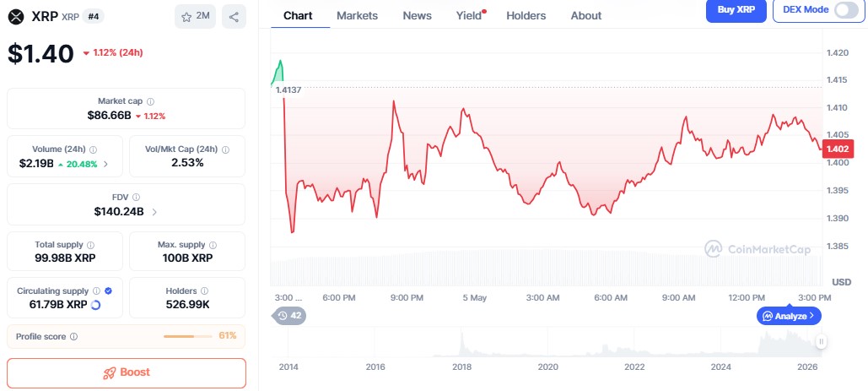The image size is (868, 391).
Task: Open Profile score info icon
Action: [x=73, y=336]
